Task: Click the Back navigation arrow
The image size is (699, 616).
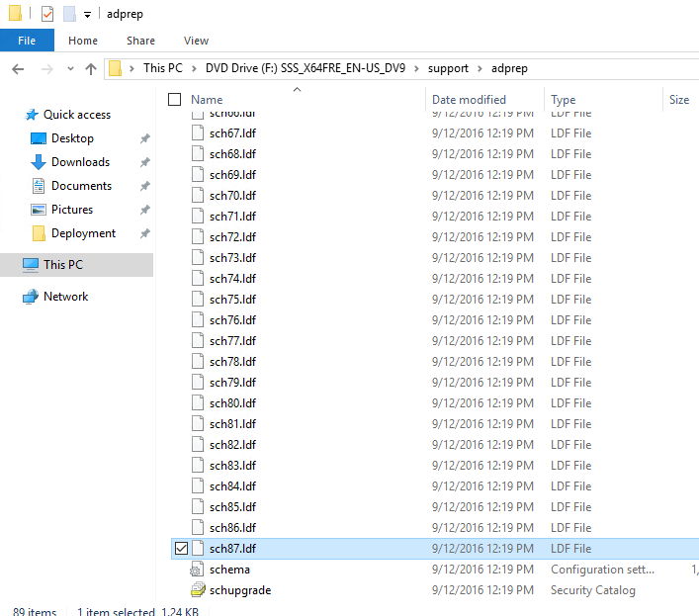Action: [x=19, y=69]
